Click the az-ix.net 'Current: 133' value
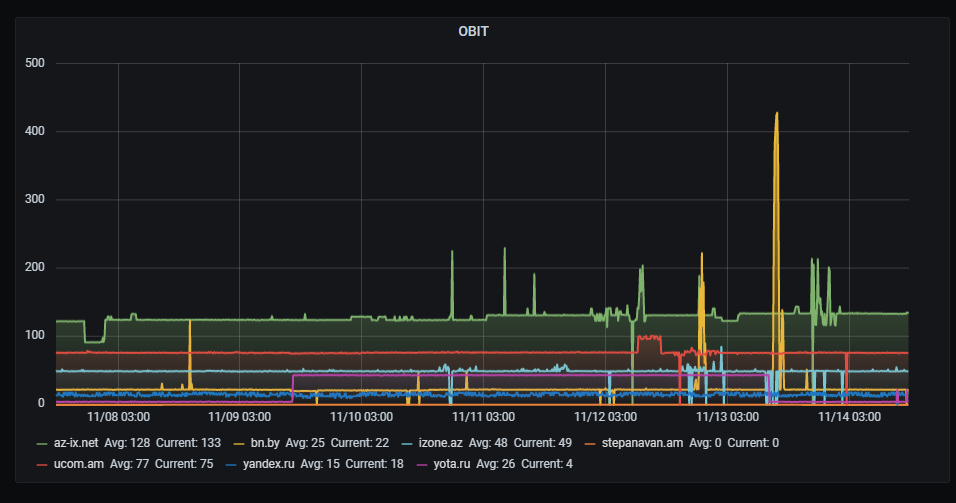 point(188,443)
